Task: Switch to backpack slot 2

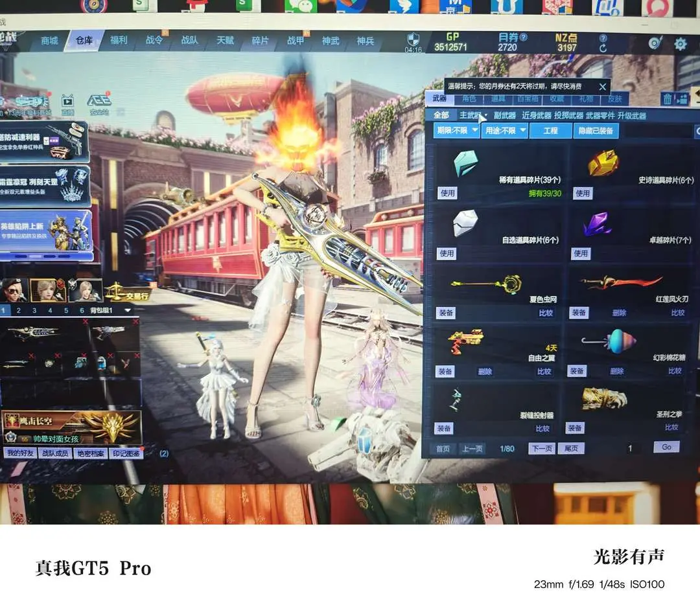Action: tap(18, 310)
